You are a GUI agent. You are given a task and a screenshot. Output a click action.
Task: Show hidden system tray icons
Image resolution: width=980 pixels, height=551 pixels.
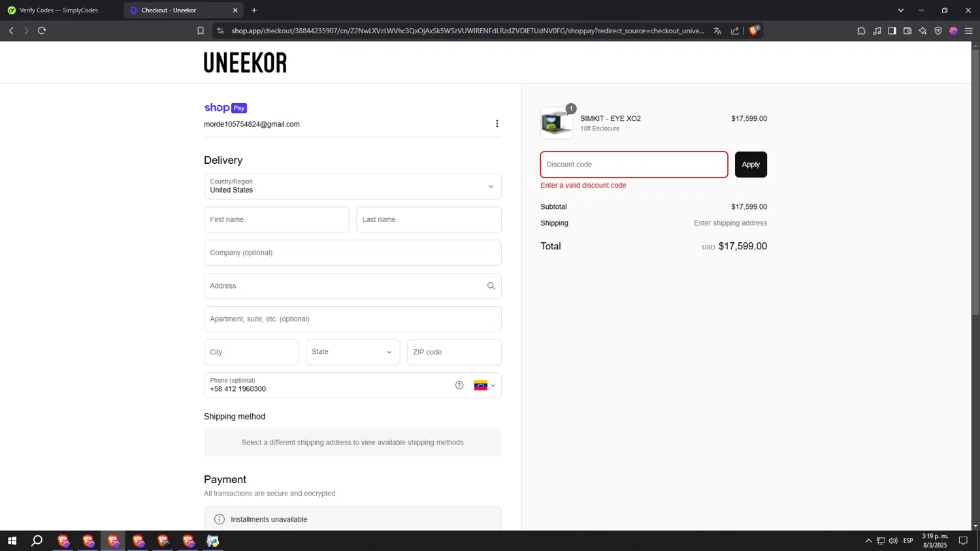(868, 541)
